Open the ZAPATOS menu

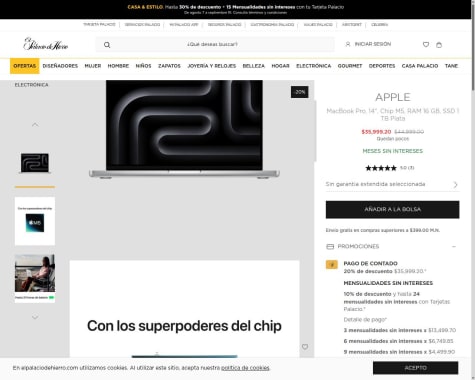tap(169, 66)
